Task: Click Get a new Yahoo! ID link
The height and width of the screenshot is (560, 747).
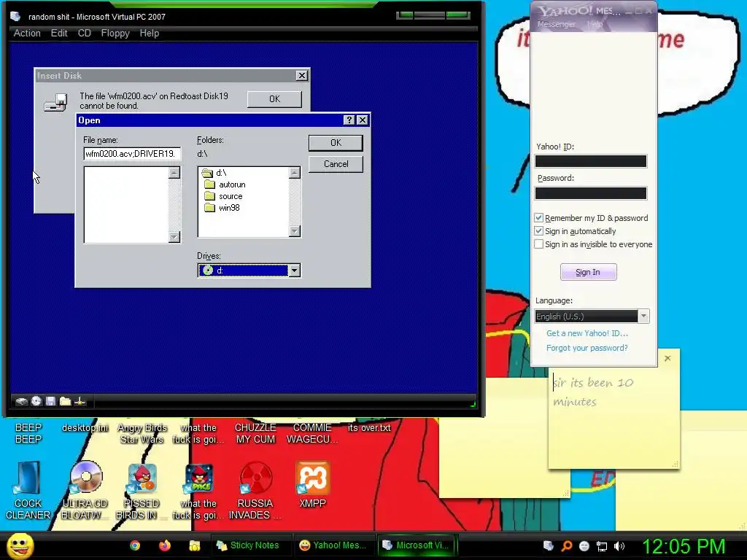Action: click(x=587, y=333)
